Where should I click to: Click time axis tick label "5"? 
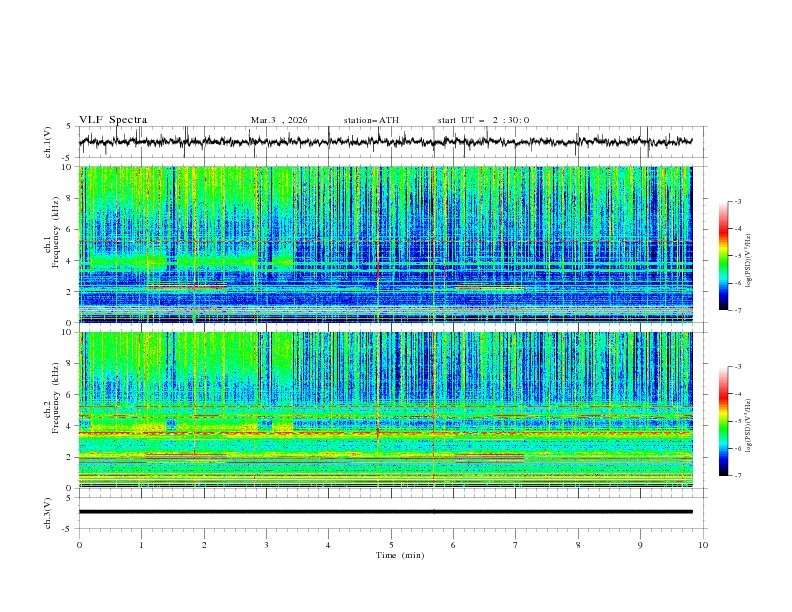click(x=391, y=545)
